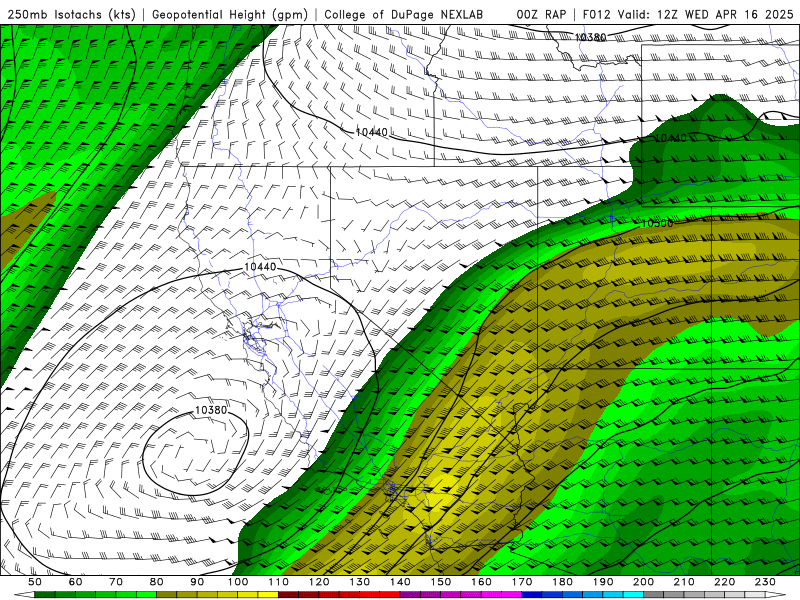Click the 150 value on the color scale
This screenshot has height=600, width=800.
[x=441, y=582]
